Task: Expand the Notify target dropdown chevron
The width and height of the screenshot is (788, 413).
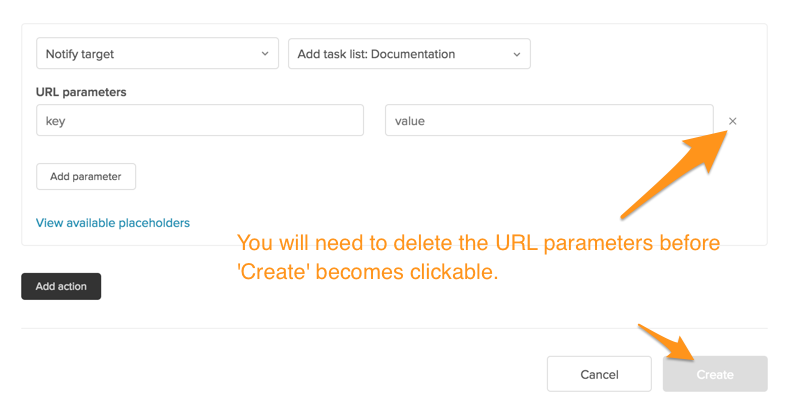Action: click(265, 54)
